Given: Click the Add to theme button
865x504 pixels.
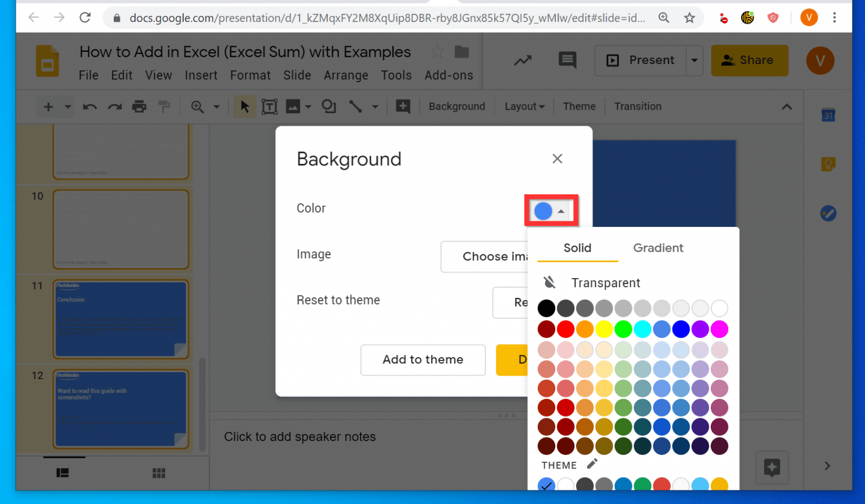Looking at the screenshot, I should [x=423, y=360].
